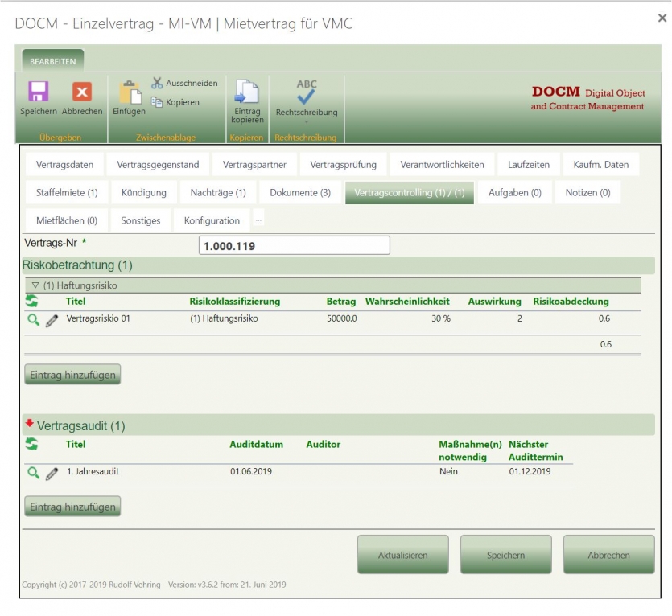Screen dimensions: 672x616
Task: Sort by Auditor column header
Action: (324, 444)
